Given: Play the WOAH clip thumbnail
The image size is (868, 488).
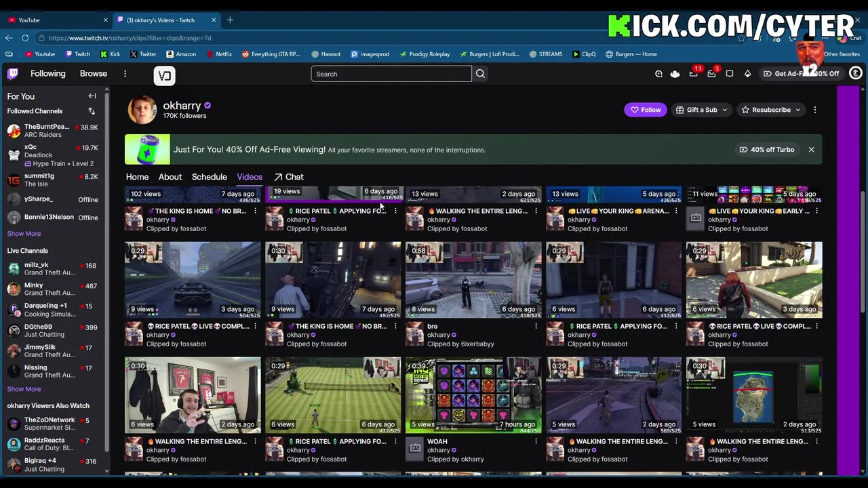Looking at the screenshot, I should pos(473,395).
